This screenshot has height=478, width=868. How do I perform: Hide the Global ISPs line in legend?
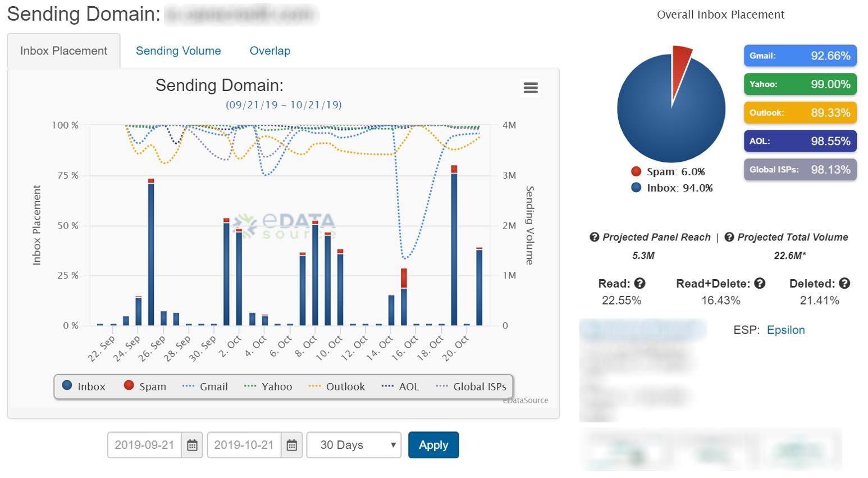pos(471,386)
